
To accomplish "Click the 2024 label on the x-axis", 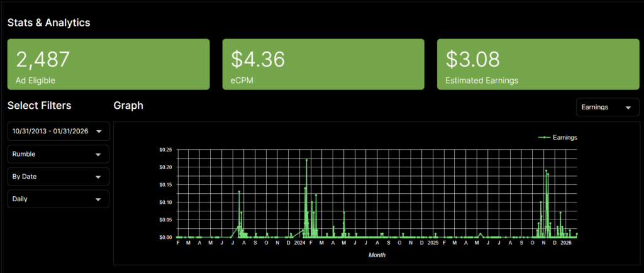I will click(x=299, y=243).
